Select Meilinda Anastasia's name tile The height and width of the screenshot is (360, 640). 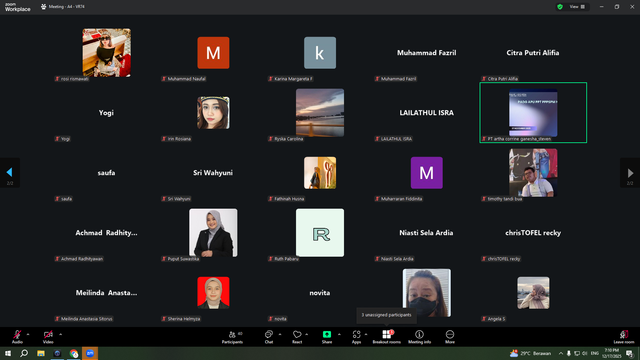107,293
